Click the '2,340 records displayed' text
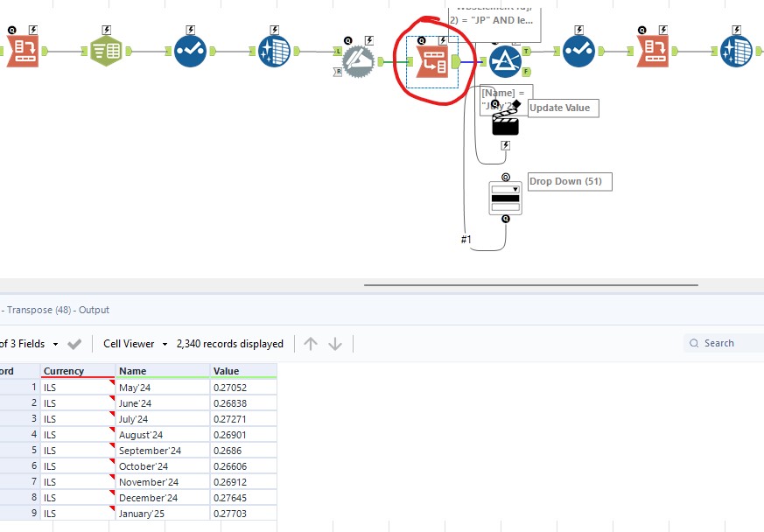Screen dimensions: 764x532 pyautogui.click(x=230, y=344)
